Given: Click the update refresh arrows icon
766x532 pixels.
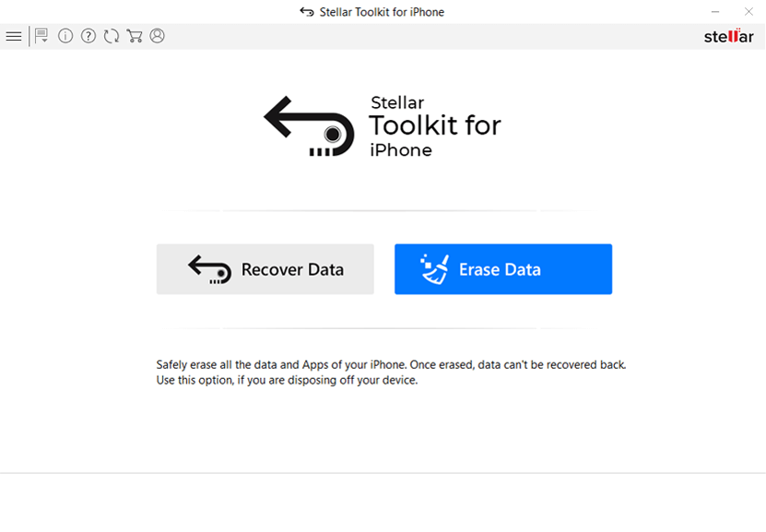Looking at the screenshot, I should coord(112,36).
